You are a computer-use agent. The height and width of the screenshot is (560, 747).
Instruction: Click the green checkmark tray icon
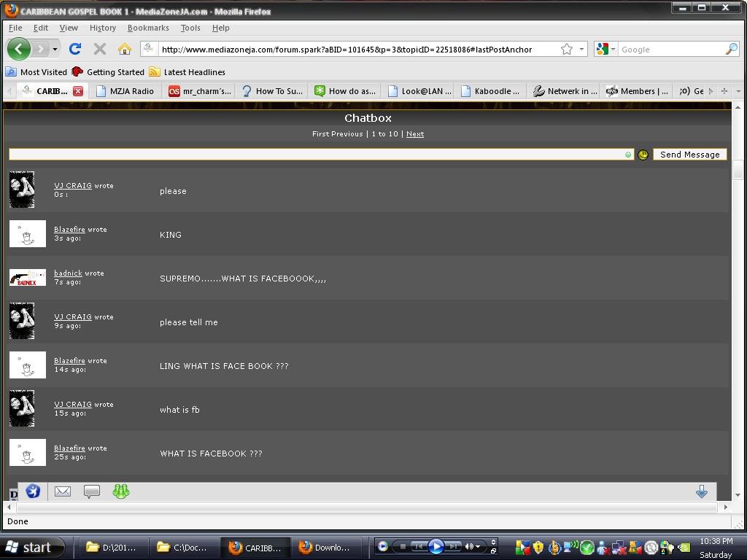[587, 548]
